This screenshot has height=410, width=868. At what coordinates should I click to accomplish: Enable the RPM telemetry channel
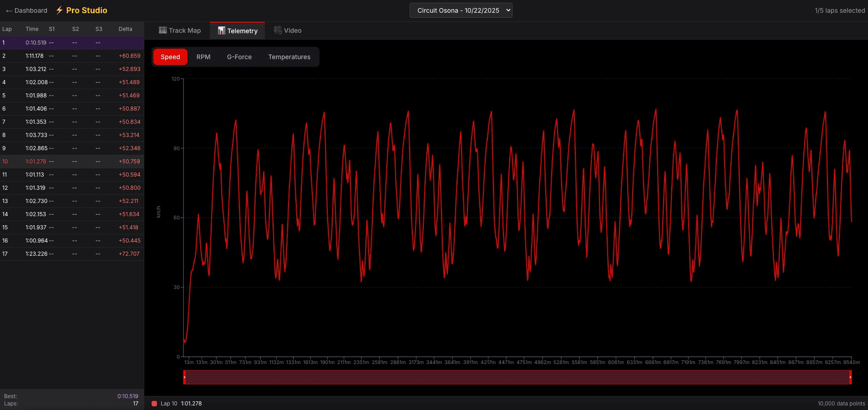pyautogui.click(x=203, y=56)
